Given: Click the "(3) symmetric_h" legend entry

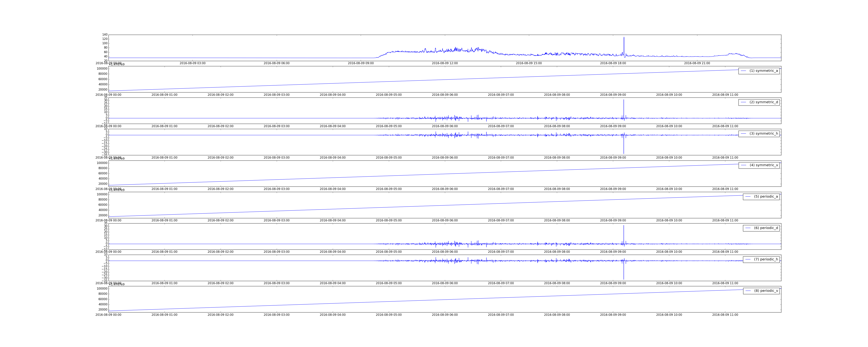Looking at the screenshot, I should click(759, 134).
